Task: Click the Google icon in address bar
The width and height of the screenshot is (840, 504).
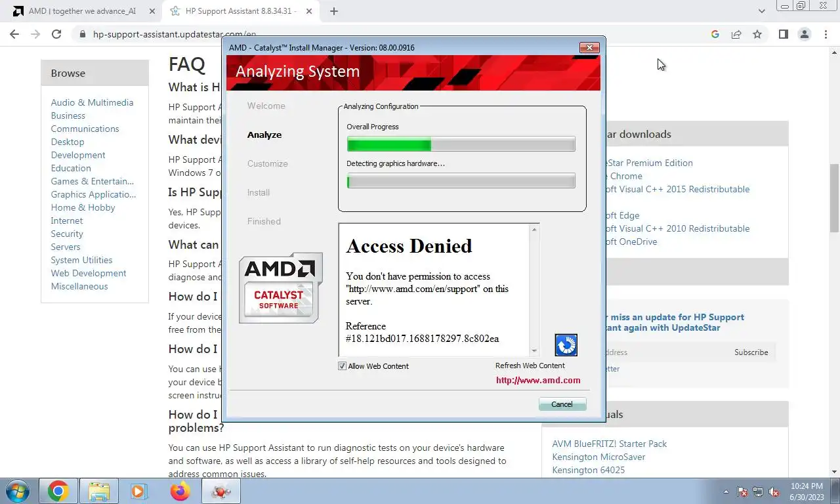Action: point(715,34)
